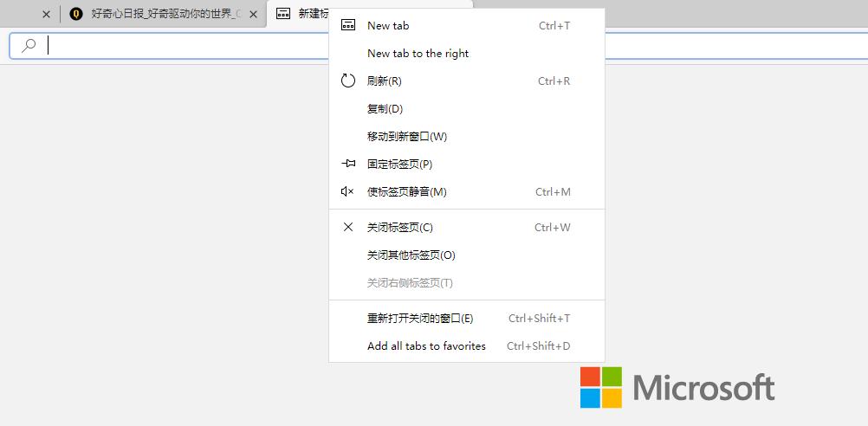The height and width of the screenshot is (426, 868).
Task: Click the New tab page icon in menu
Action: click(x=348, y=25)
